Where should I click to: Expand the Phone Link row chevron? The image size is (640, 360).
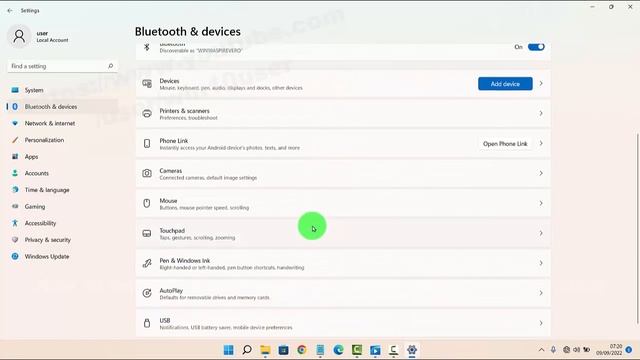tap(541, 144)
